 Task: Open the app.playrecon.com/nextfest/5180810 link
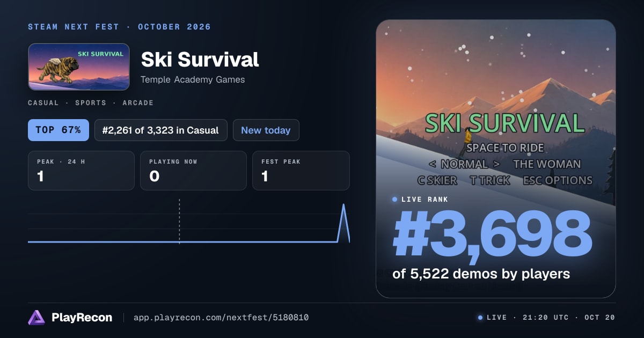(x=221, y=318)
